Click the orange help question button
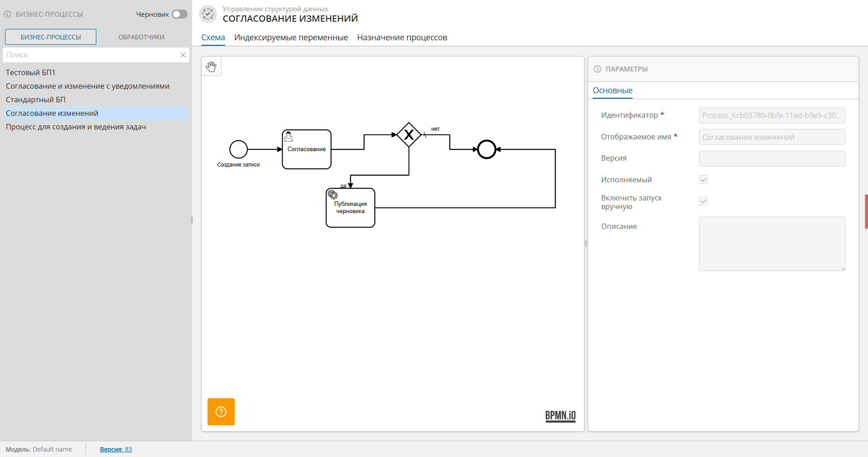This screenshot has width=868, height=457. click(221, 412)
